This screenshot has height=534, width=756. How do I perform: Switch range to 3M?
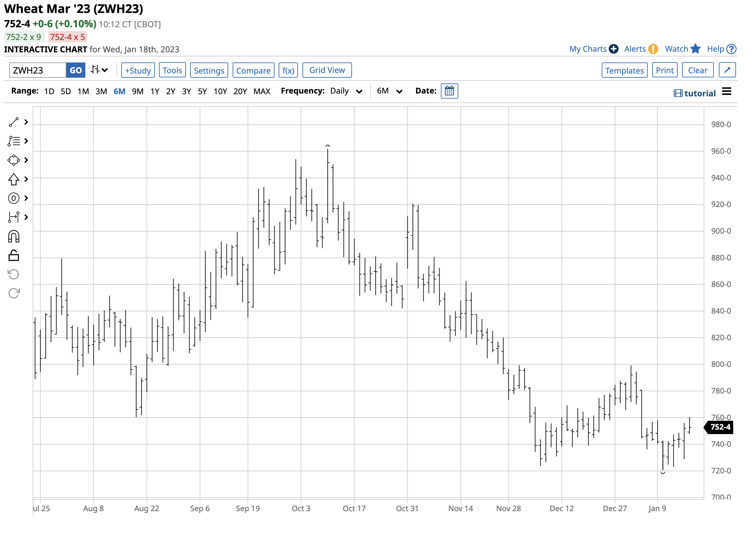coord(101,91)
